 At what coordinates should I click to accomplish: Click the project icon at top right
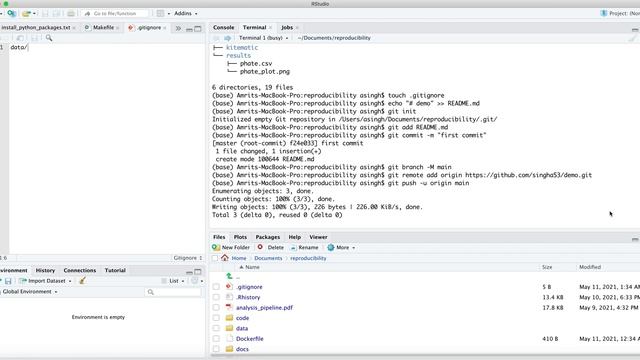point(604,13)
